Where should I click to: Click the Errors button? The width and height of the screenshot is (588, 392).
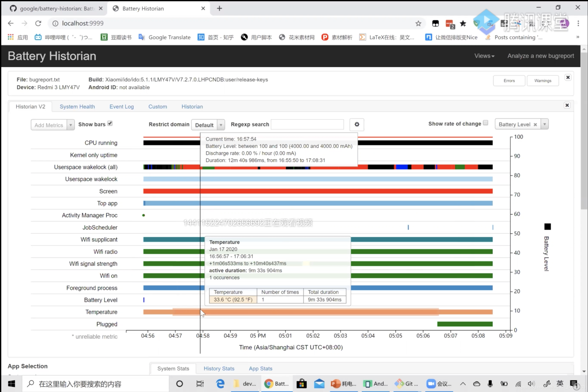(509, 81)
